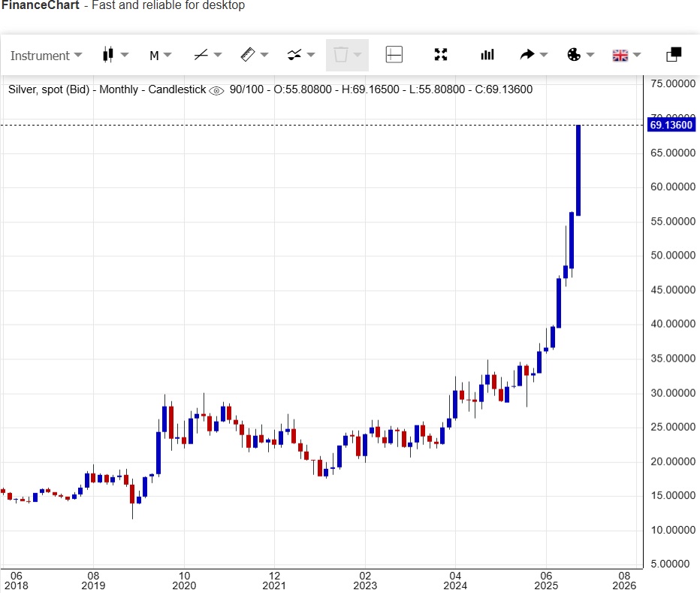Toggle the crosshair layout icon
Image resolution: width=700 pixels, height=593 pixels.
(x=394, y=54)
